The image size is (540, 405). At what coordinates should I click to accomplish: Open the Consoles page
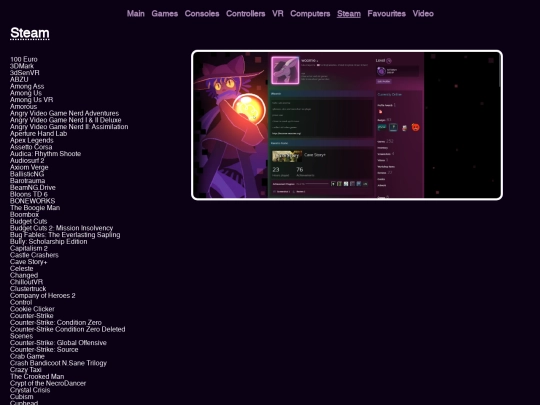pyautogui.click(x=202, y=14)
